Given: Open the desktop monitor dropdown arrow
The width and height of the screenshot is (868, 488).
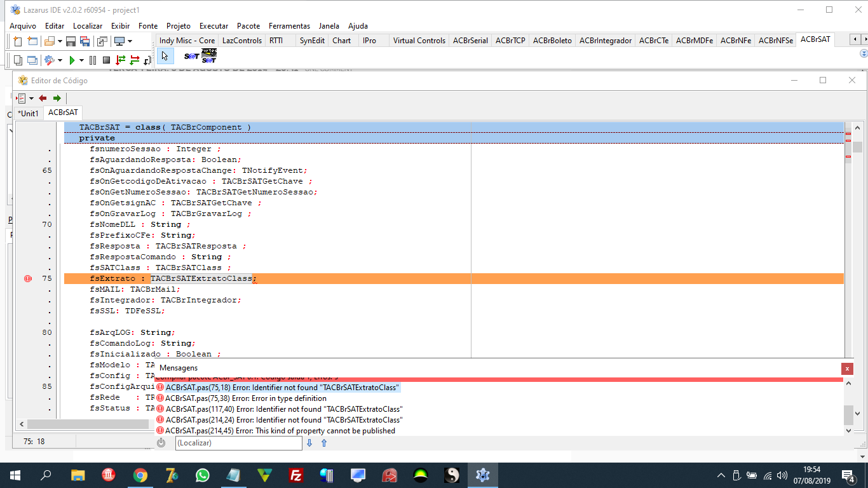Looking at the screenshot, I should pyautogui.click(x=130, y=41).
